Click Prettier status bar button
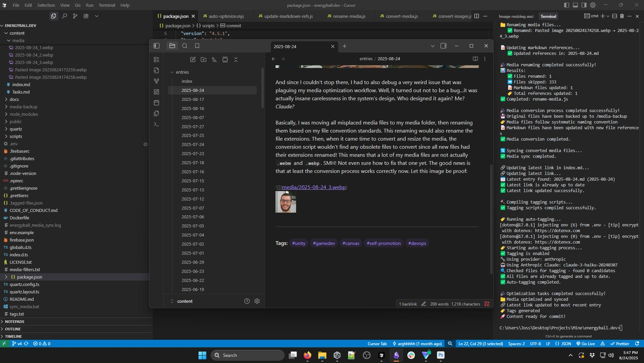The image size is (644, 363). point(619,344)
